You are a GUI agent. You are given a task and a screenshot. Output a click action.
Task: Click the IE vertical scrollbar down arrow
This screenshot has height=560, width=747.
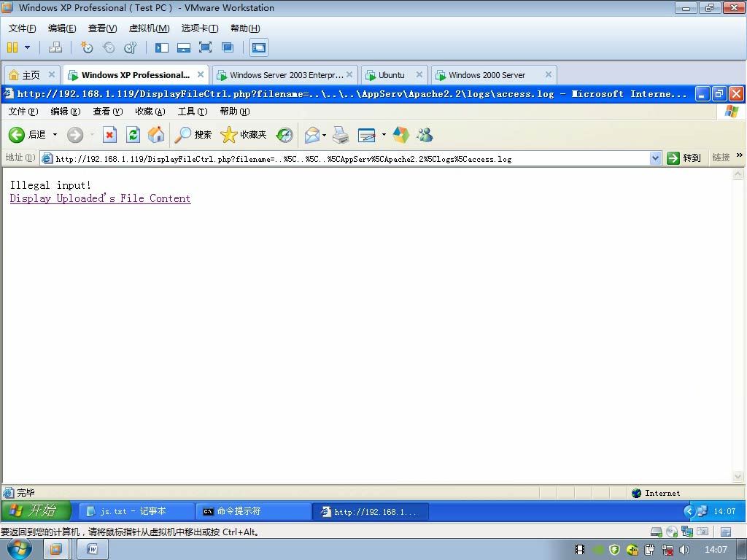pos(738,476)
